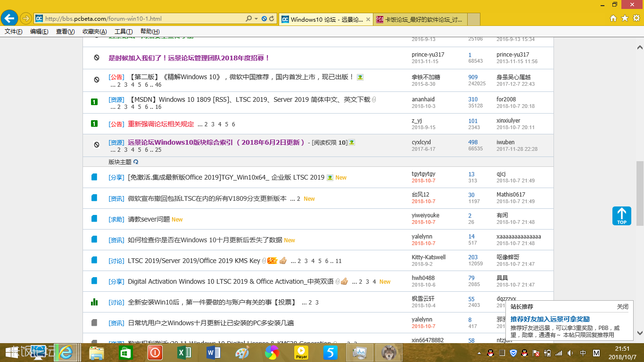Open author profile tgytgytgy
This screenshot has height=362, width=644.
pyautogui.click(x=423, y=174)
